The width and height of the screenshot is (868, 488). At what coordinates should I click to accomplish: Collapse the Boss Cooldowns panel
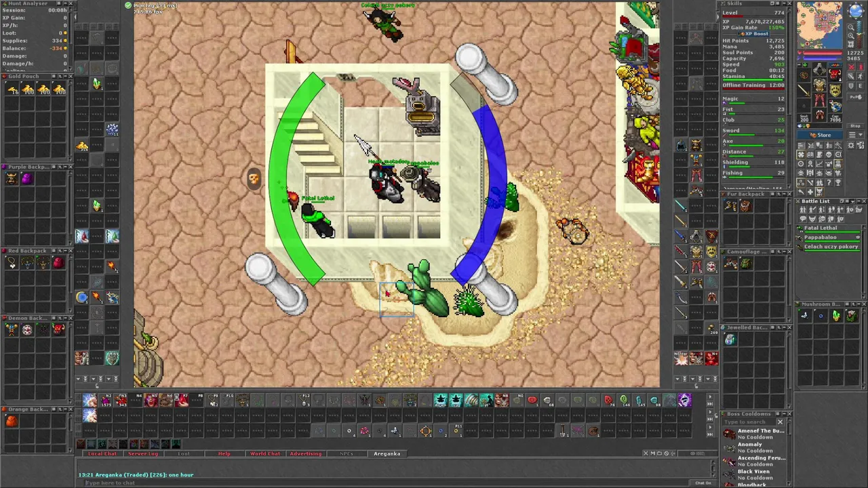pos(784,413)
